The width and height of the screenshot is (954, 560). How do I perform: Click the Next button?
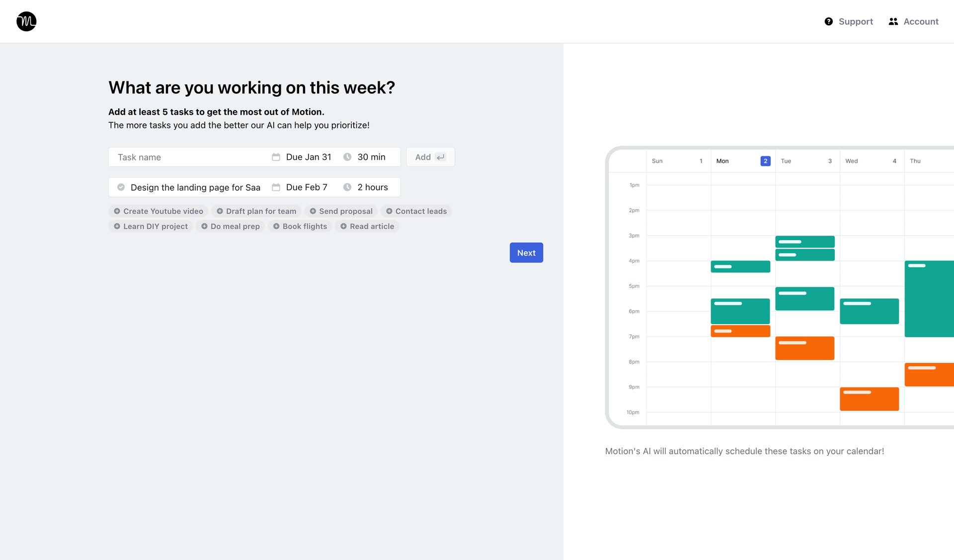pyautogui.click(x=526, y=252)
